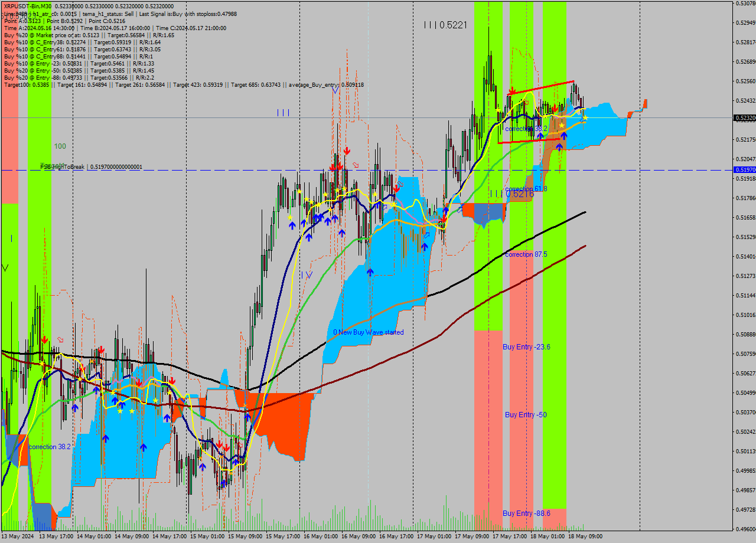Click '16 May 09:00' on time axis
Image resolution: width=756 pixels, height=543 pixels.
[x=359, y=537]
